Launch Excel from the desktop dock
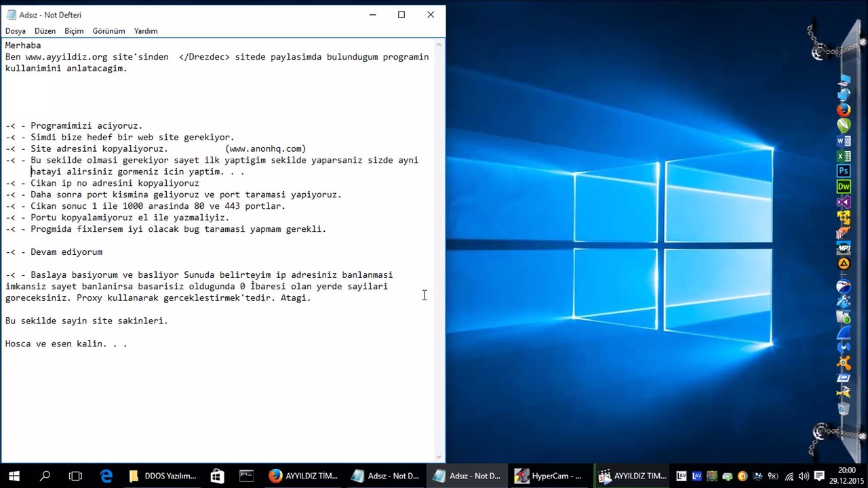This screenshot has width=868, height=488. [844, 157]
